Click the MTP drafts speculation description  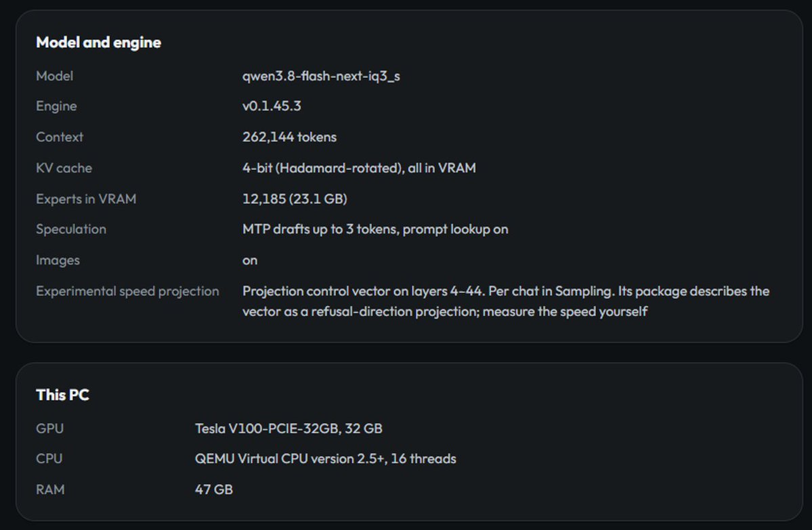[375, 229]
